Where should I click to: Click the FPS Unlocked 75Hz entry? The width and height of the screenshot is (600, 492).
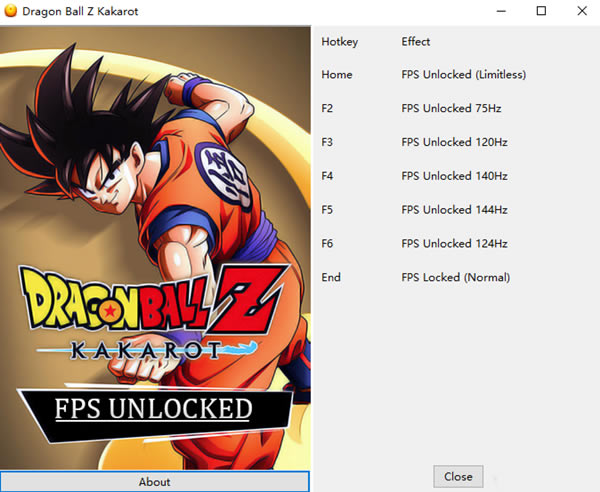point(451,108)
